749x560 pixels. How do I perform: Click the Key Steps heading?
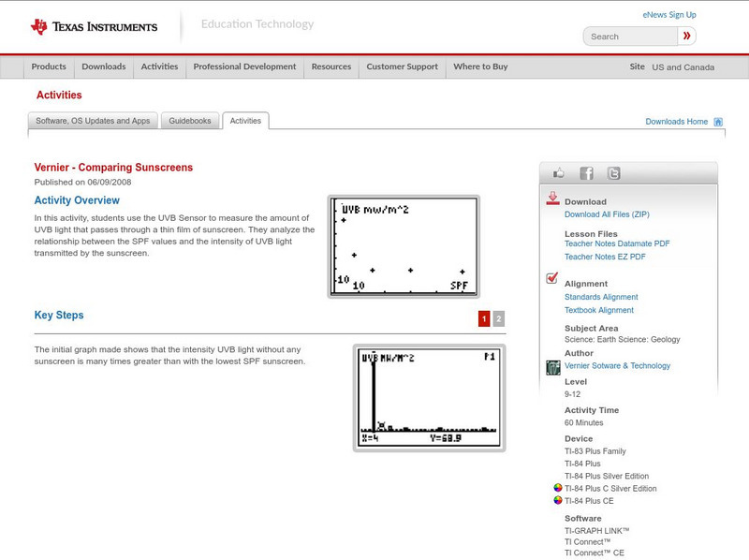[x=59, y=316]
